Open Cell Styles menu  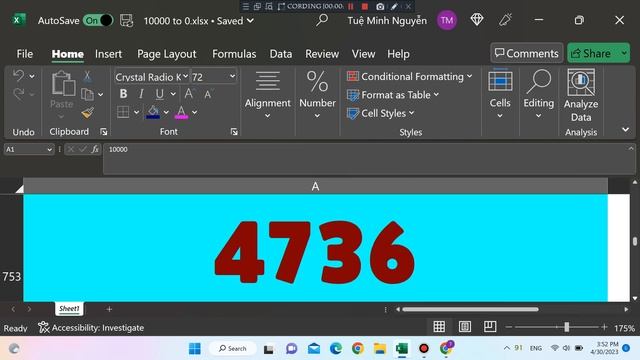tap(380, 113)
